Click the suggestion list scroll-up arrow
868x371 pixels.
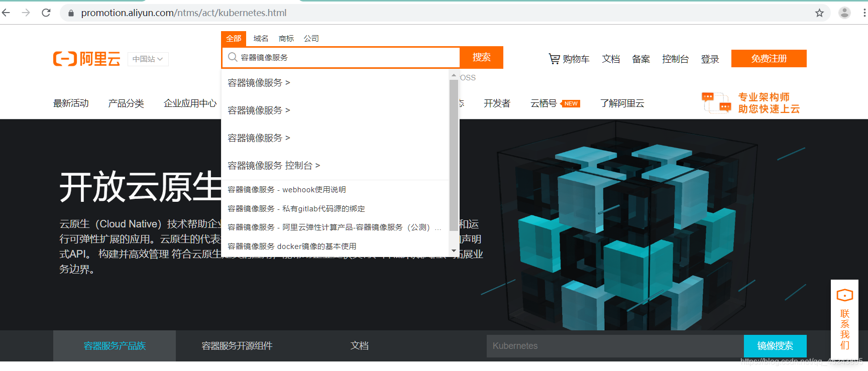[454, 75]
